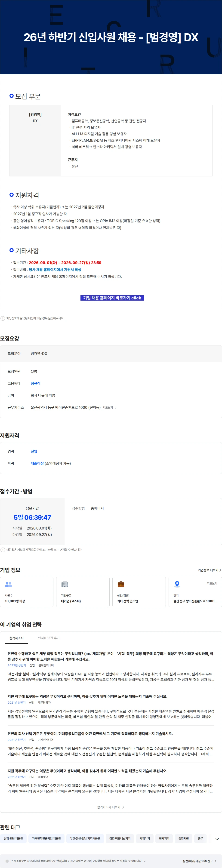The width and height of the screenshot is (222, 868).
Task: Click the 대졸이상 education link
Action: (37, 463)
